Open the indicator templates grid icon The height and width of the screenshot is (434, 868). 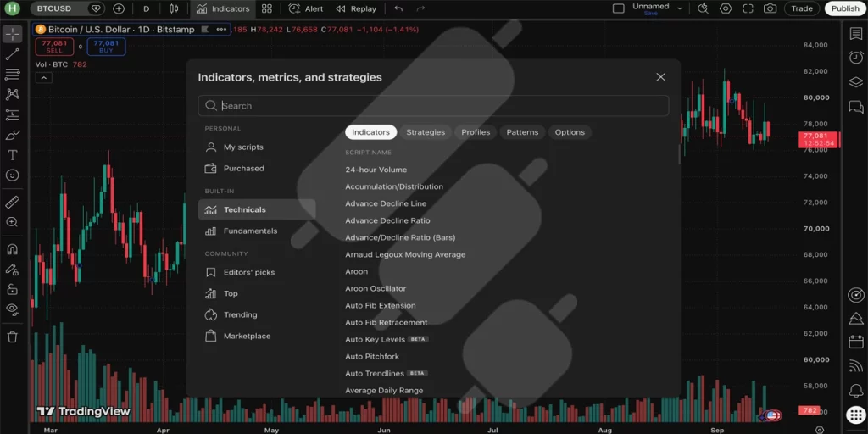[x=267, y=8]
